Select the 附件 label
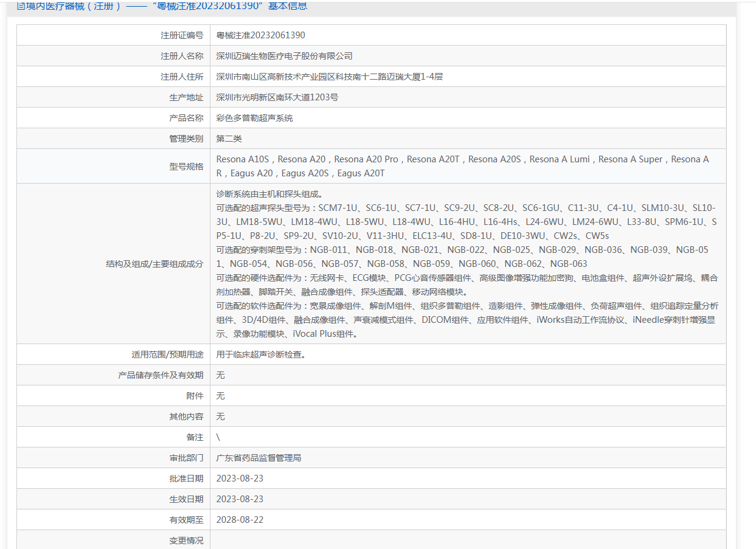 click(195, 396)
